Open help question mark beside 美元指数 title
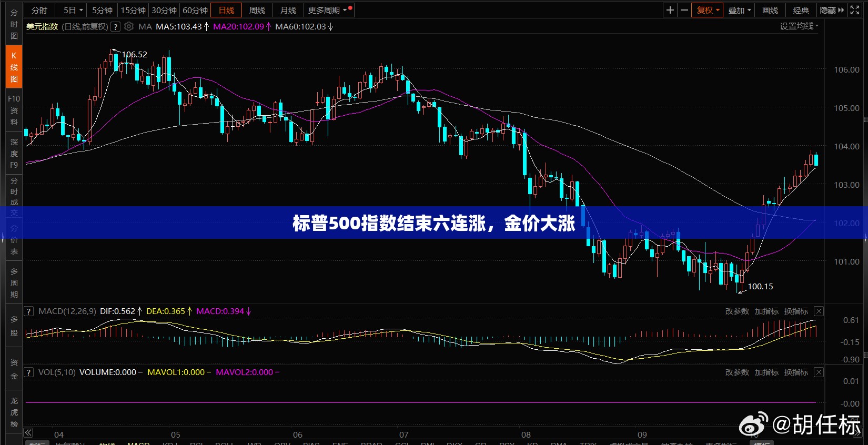 pos(115,26)
